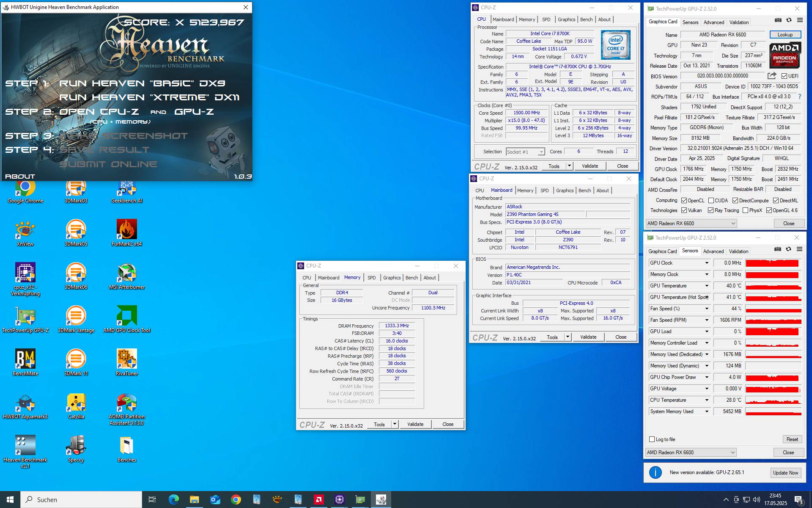Switch to Bench tab in CPU-Z CPU window

click(586, 19)
